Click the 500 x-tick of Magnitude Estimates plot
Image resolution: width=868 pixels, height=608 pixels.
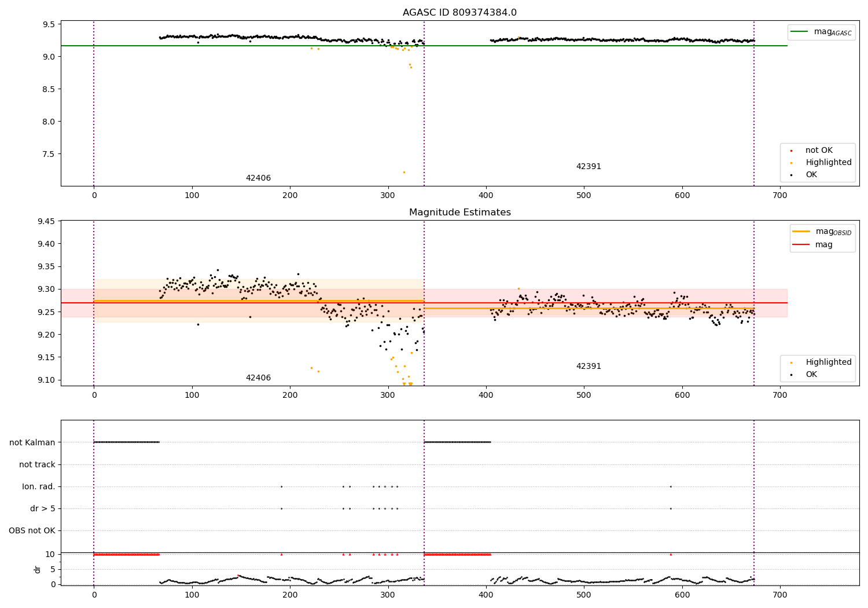[x=584, y=395]
